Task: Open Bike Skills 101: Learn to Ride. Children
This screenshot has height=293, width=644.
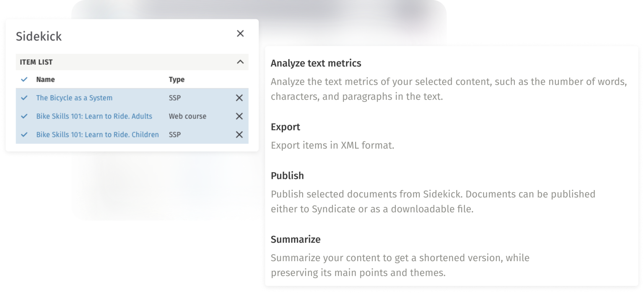Action: tap(98, 135)
